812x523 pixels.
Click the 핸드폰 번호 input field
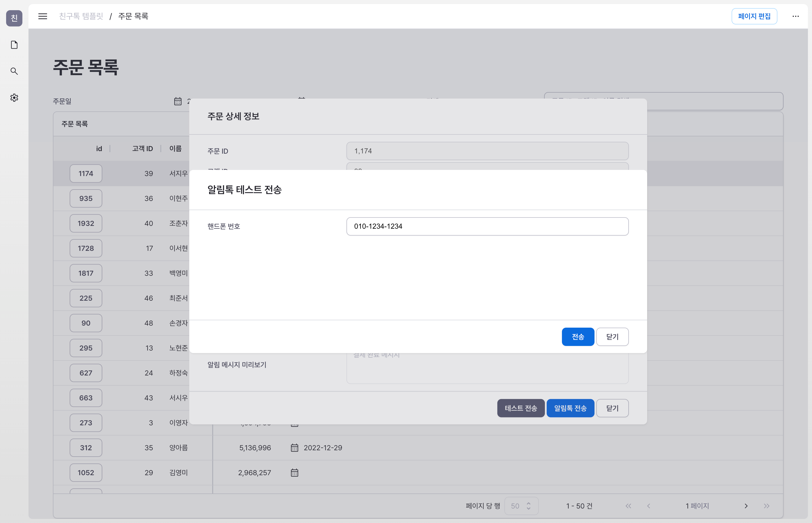[x=487, y=226]
